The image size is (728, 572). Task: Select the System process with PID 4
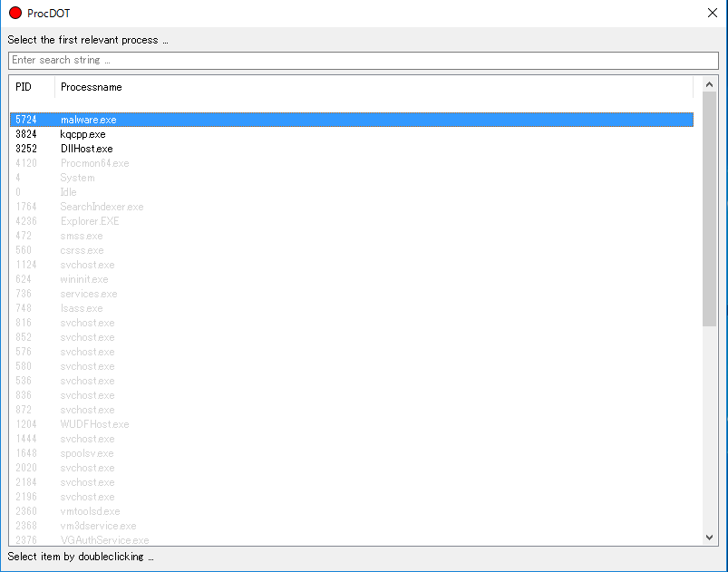coord(77,178)
